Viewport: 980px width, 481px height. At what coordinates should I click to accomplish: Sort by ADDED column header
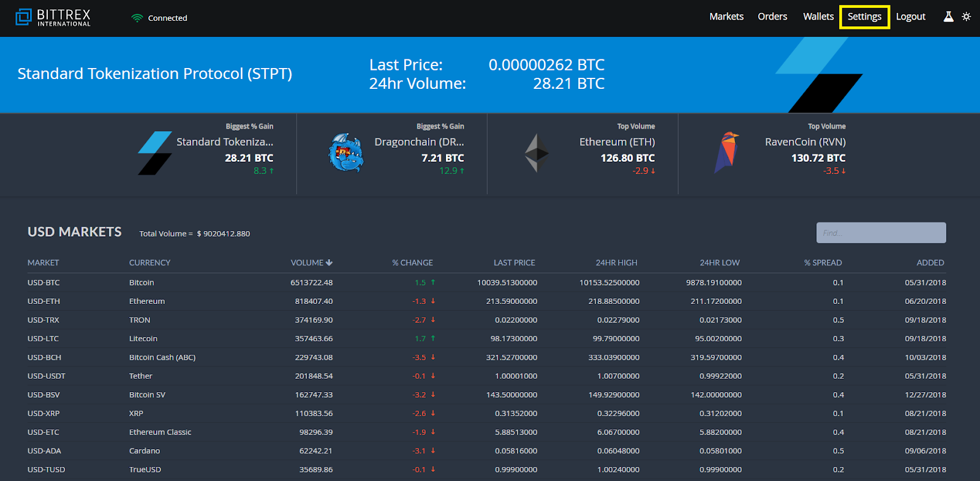pyautogui.click(x=930, y=263)
